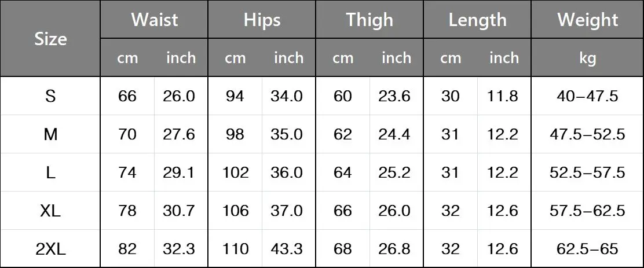
Task: Click the 27.6 inch waist value
Action: pos(178,134)
